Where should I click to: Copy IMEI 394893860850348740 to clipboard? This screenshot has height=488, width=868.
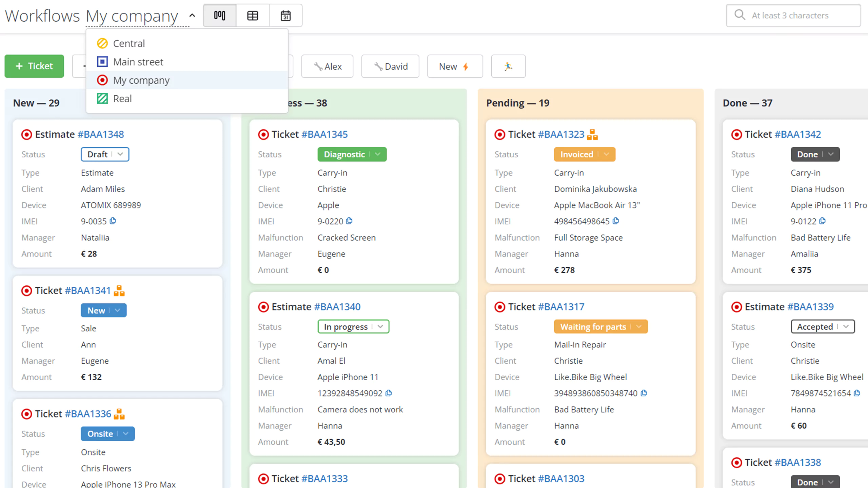644,393
